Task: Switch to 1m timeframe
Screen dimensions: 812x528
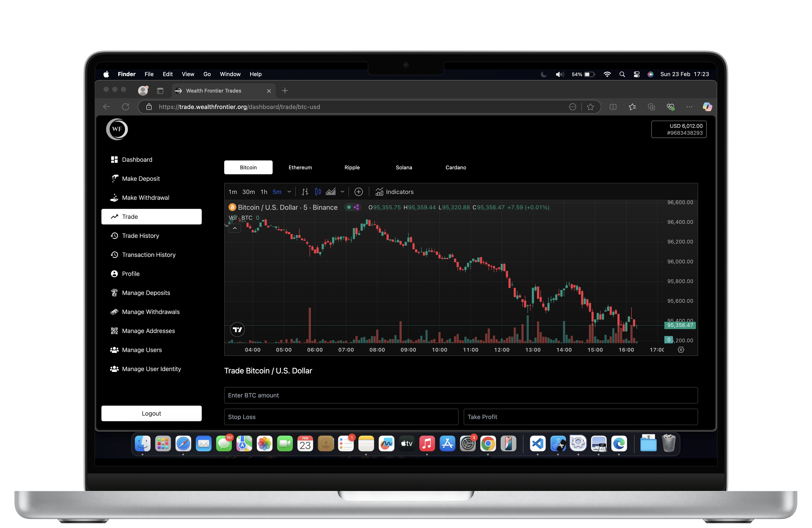Action: coord(233,192)
